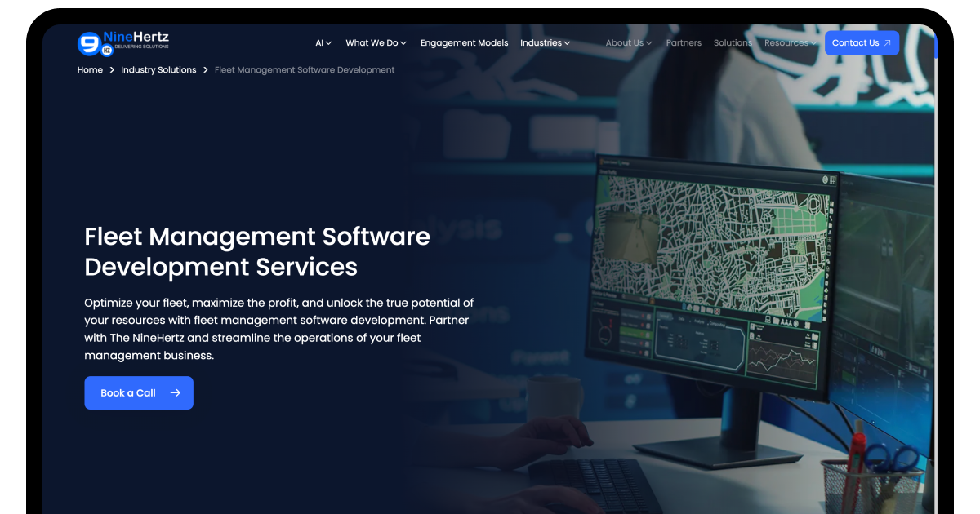Click the paragraph starting 'Optimize your fleet'
980x514 pixels.
pyautogui.click(x=279, y=330)
